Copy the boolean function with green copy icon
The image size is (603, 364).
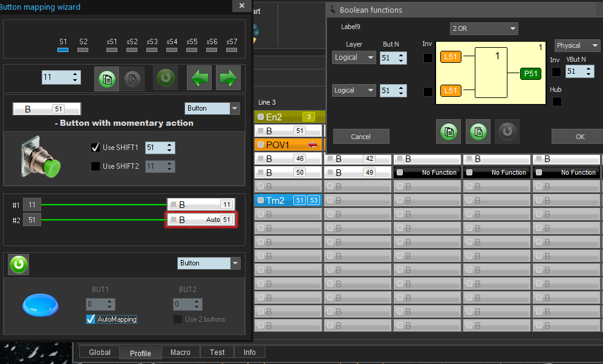pos(448,131)
